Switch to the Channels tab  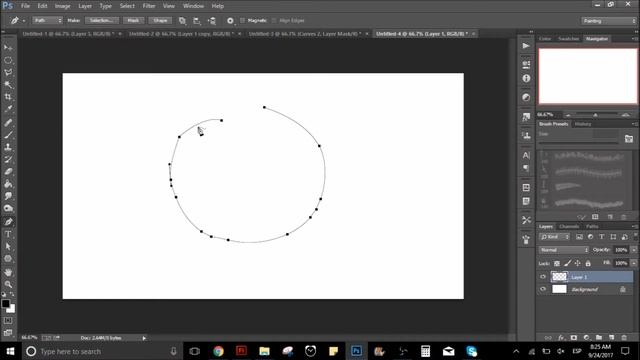tap(569, 227)
